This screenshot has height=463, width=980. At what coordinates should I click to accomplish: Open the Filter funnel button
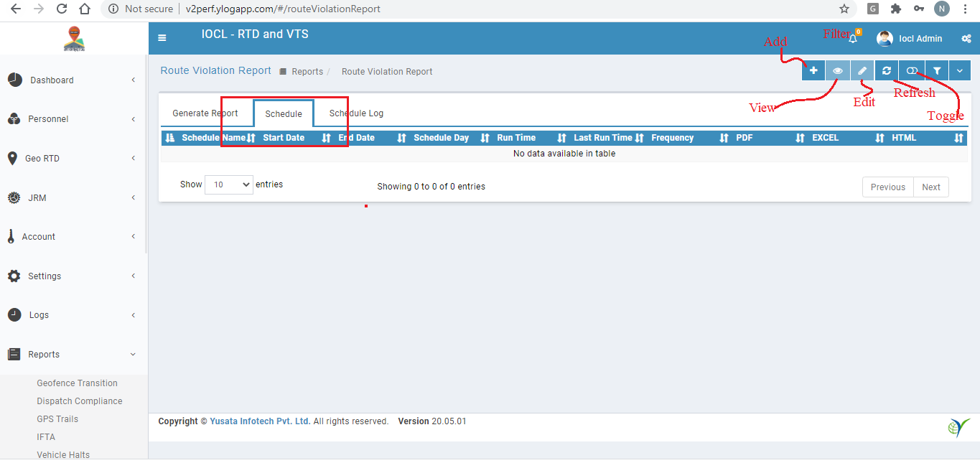(937, 70)
